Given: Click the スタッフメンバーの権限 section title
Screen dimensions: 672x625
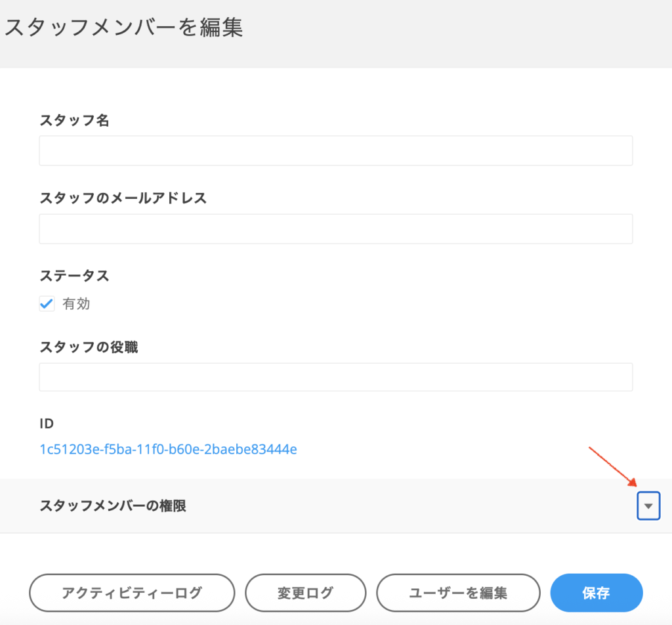Looking at the screenshot, I should click(113, 506).
